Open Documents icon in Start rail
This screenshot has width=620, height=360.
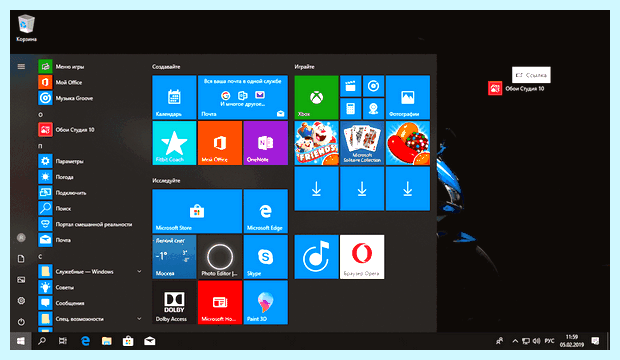[21, 259]
